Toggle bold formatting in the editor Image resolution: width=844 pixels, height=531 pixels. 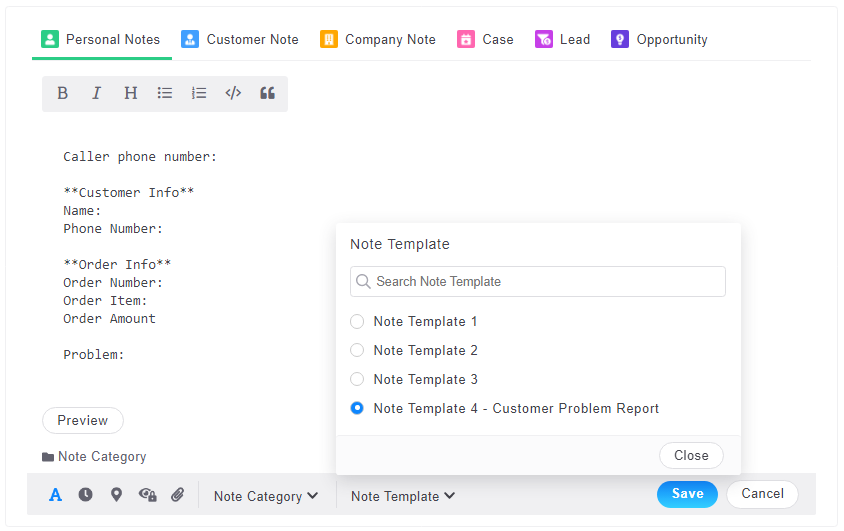(62, 93)
